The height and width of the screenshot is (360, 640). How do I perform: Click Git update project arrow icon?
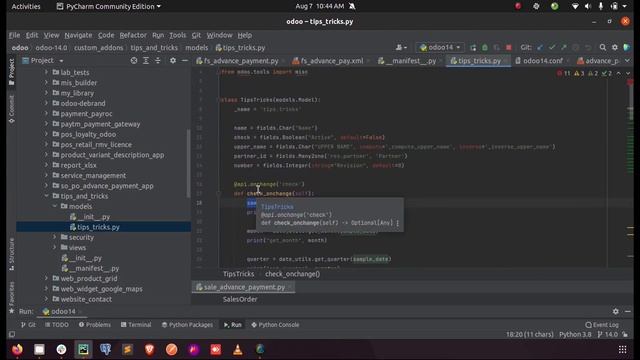click(x=540, y=48)
